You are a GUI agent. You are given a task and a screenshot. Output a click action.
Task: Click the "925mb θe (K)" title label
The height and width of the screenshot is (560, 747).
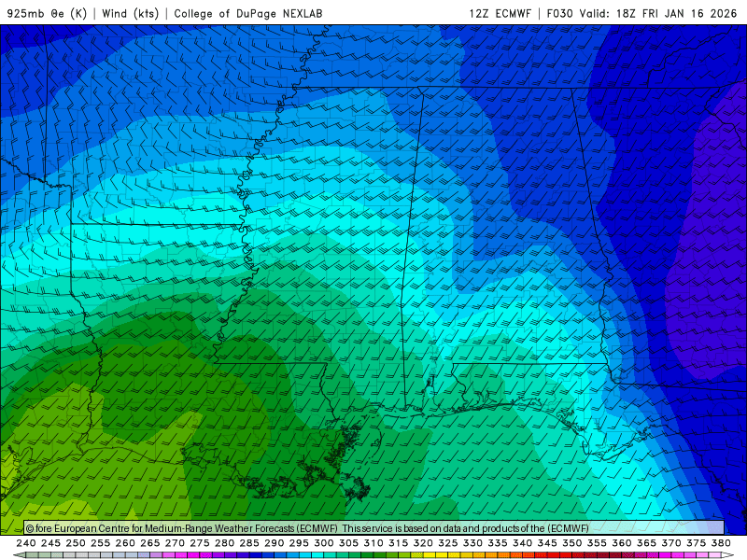coord(47,13)
